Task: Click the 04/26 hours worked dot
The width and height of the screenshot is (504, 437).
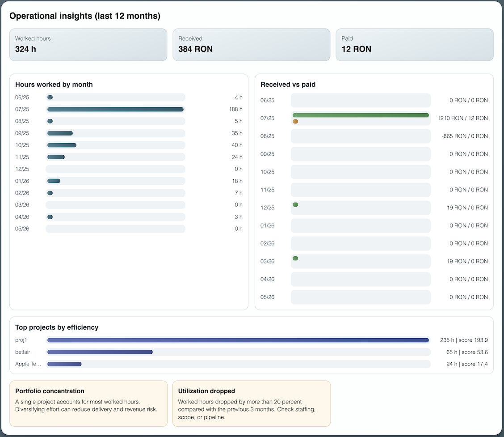Action: click(50, 217)
